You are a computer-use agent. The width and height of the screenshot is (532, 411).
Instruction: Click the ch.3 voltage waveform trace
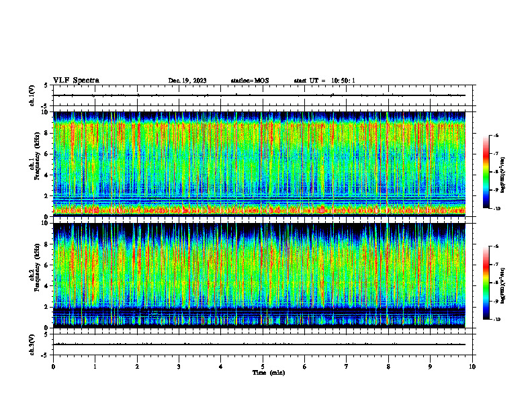[259, 345]
